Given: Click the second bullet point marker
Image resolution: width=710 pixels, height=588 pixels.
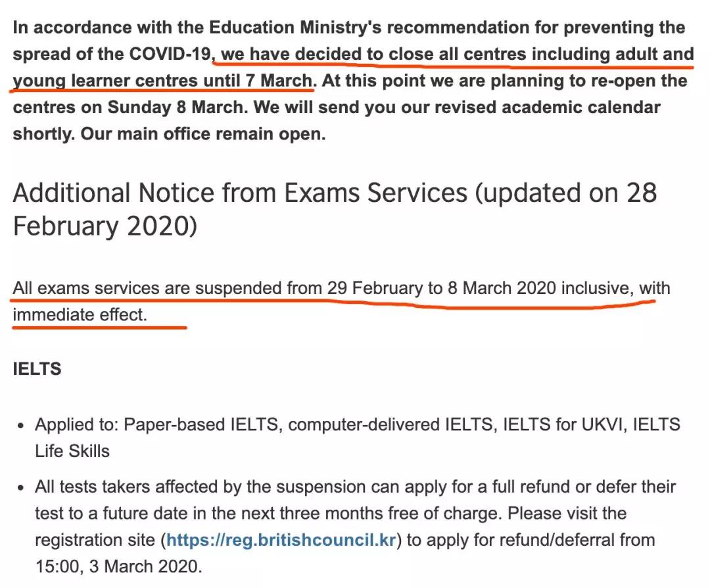Looking at the screenshot, I should point(20,488).
